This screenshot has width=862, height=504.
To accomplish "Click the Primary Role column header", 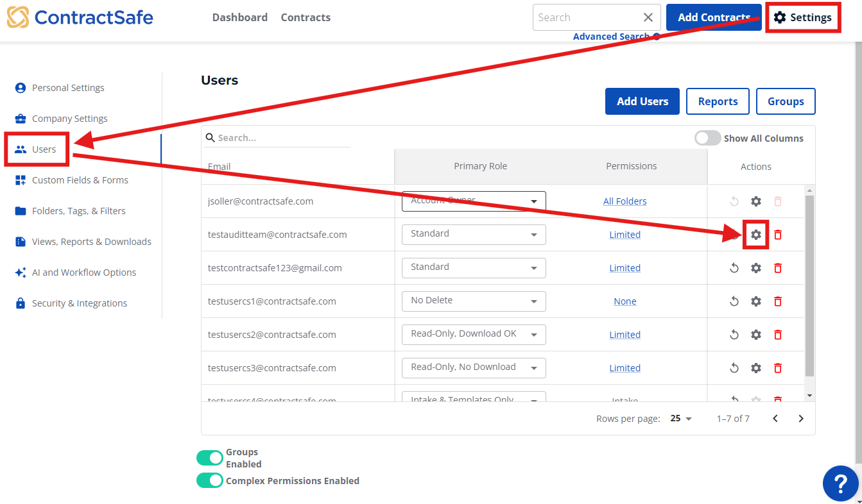I will pyautogui.click(x=480, y=166).
